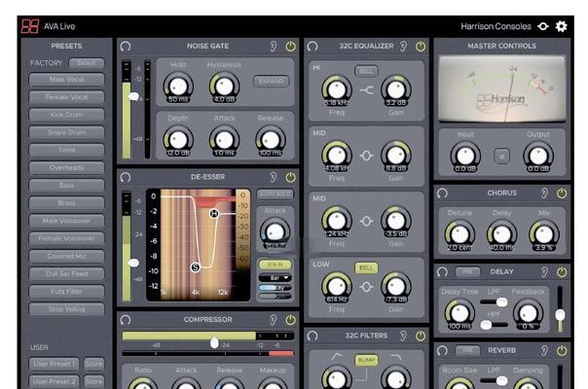Click the Noise Gate threshold slider handle
This screenshot has height=389, width=588.
click(x=133, y=96)
